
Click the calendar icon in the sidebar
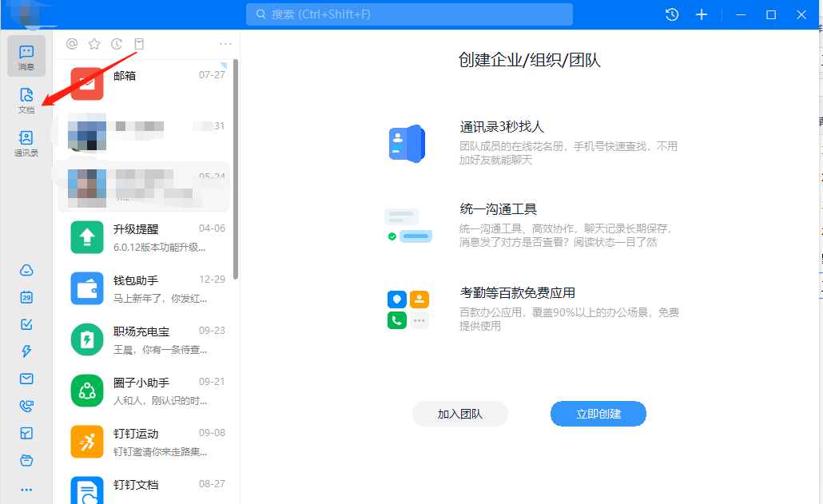pos(26,297)
